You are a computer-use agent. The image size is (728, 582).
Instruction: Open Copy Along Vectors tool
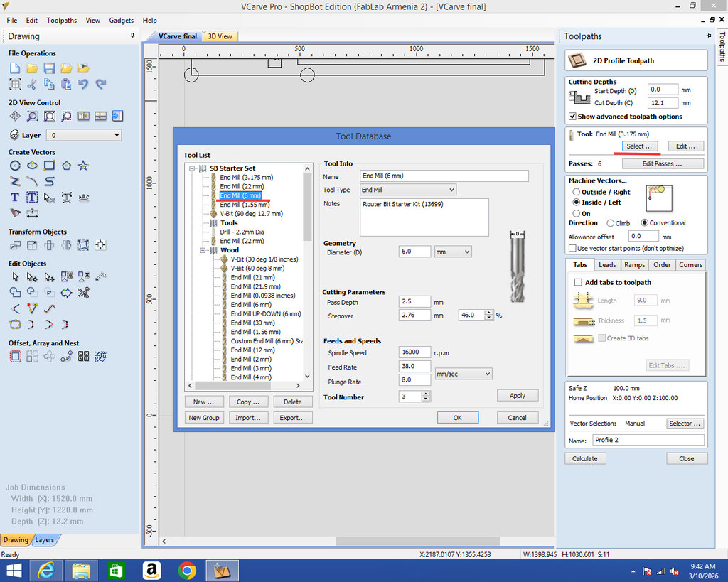tap(66, 357)
